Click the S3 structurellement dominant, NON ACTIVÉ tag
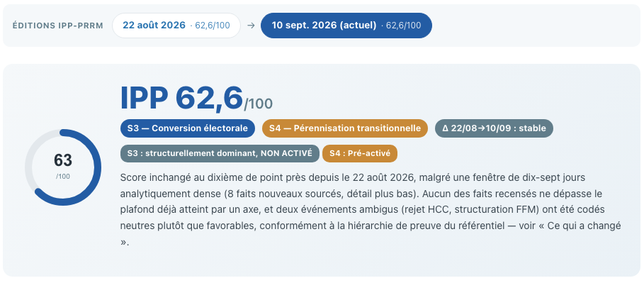644x283 pixels. click(220, 153)
